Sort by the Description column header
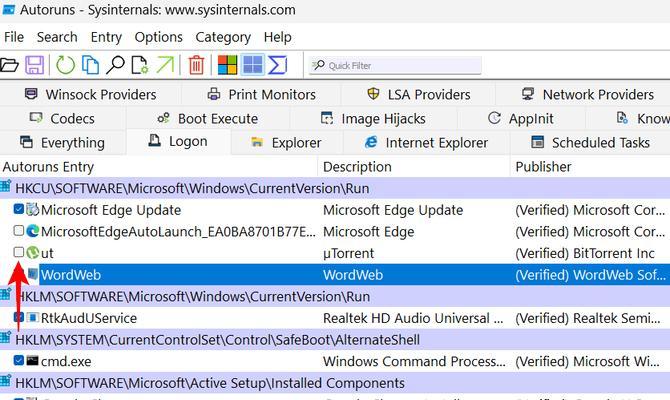 coord(414,167)
